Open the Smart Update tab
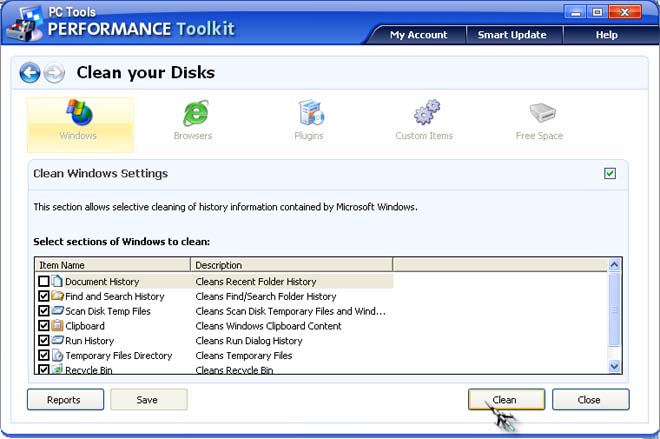The height and width of the screenshot is (439, 660). [512, 35]
